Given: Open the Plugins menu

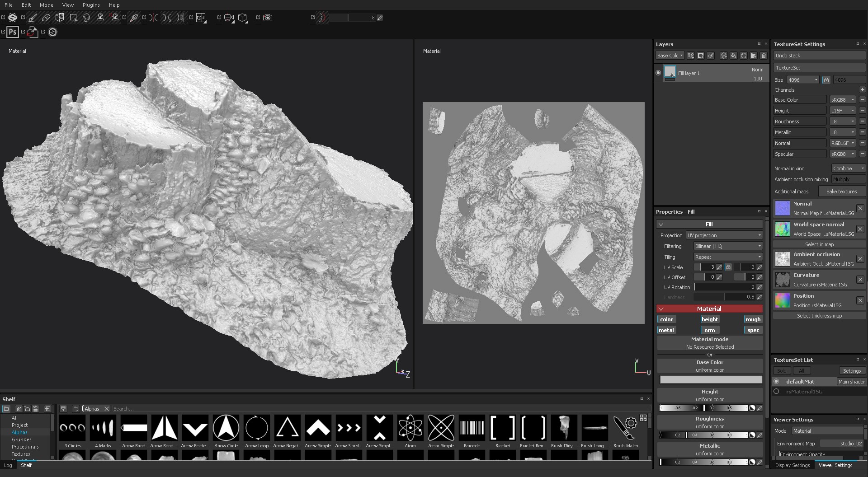Looking at the screenshot, I should point(91,5).
